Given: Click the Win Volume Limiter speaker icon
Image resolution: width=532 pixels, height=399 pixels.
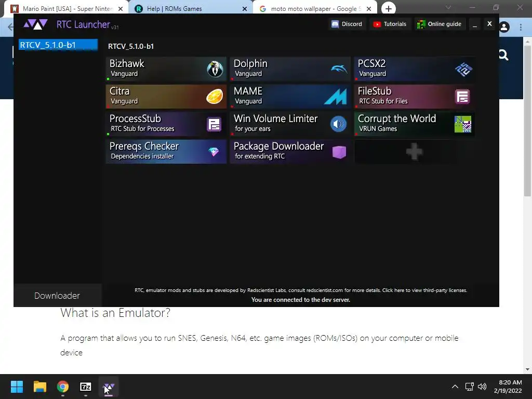Looking at the screenshot, I should point(338,124).
